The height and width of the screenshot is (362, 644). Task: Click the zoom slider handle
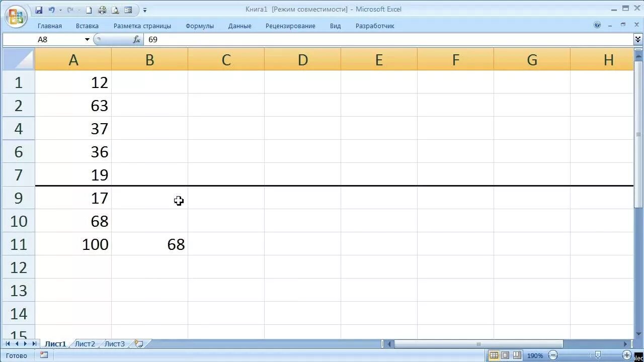(598, 355)
